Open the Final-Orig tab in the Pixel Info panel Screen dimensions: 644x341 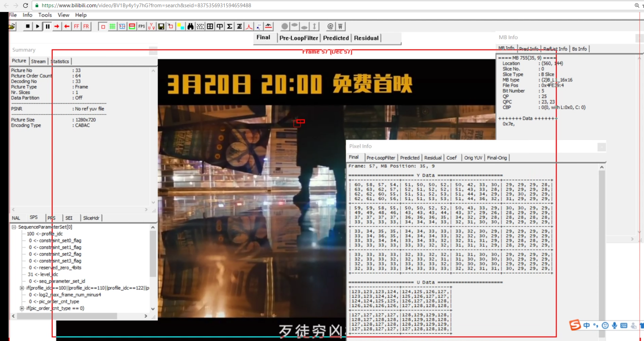(497, 158)
